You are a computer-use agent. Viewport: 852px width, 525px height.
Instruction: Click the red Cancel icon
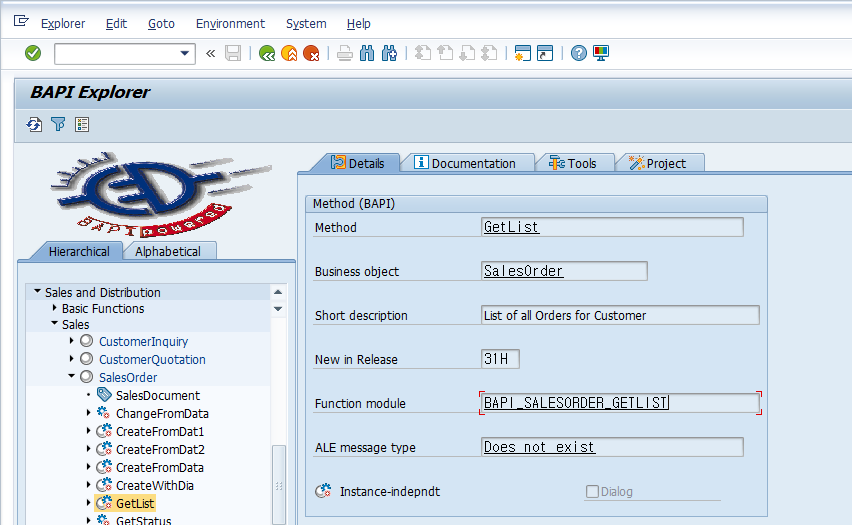311,53
